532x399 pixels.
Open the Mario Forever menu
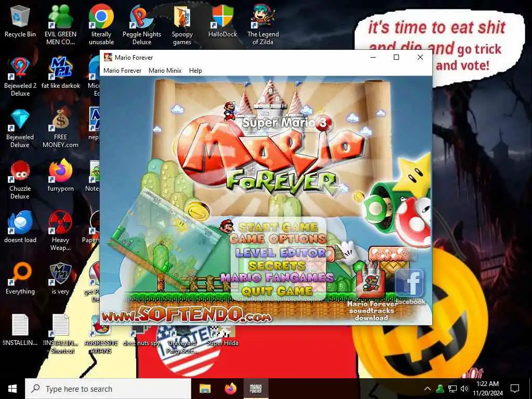tap(122, 71)
